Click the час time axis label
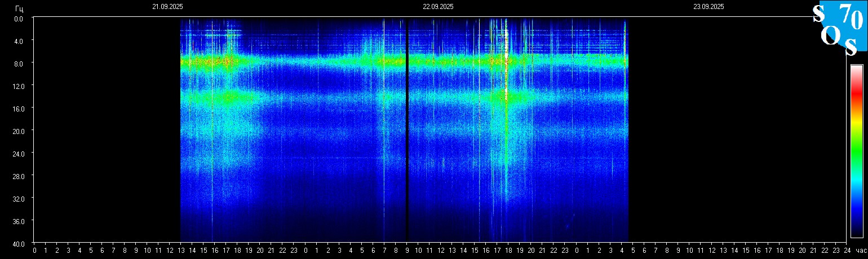868x259 pixels. tap(861, 250)
